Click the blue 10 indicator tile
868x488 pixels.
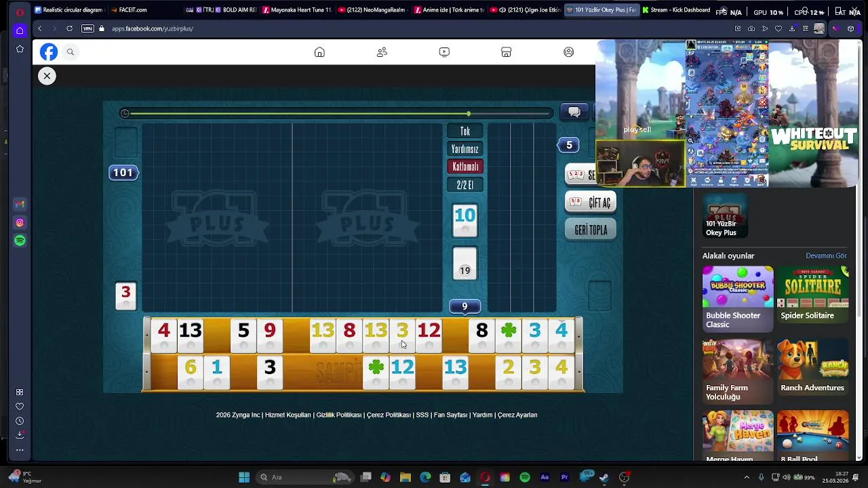click(465, 220)
